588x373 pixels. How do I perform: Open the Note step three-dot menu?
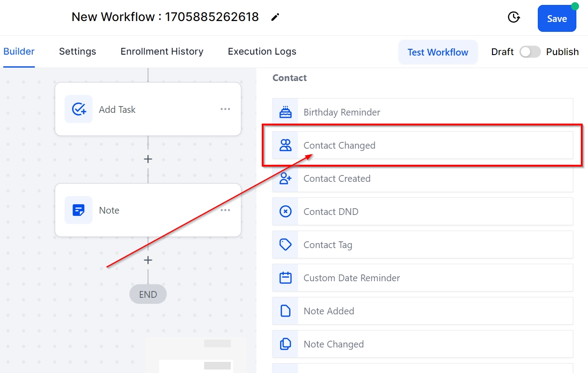[225, 210]
